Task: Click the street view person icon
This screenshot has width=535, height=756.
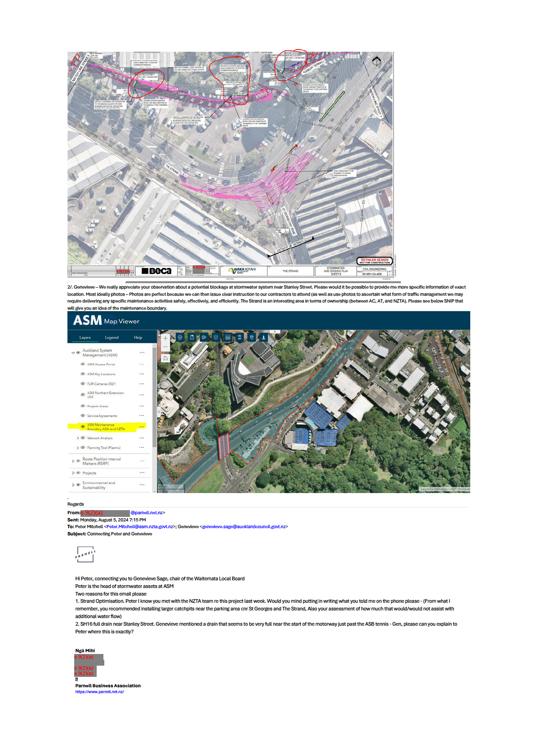Action: [x=263, y=337]
